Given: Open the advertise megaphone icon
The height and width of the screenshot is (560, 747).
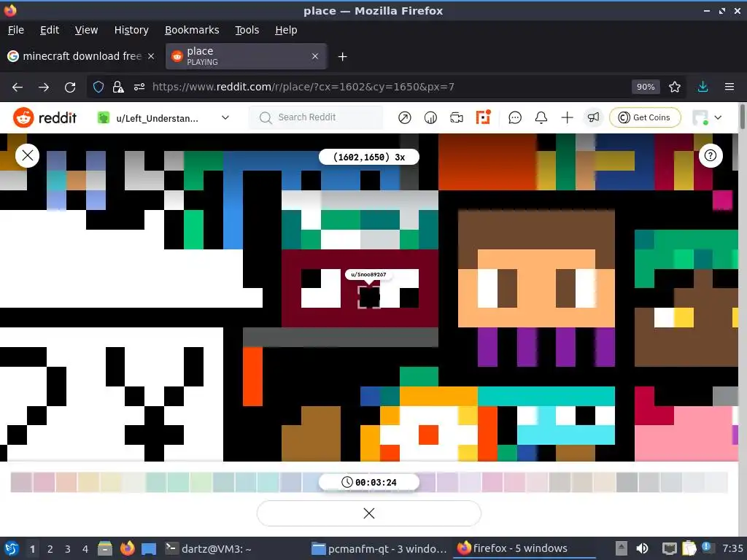Looking at the screenshot, I should pos(593,117).
